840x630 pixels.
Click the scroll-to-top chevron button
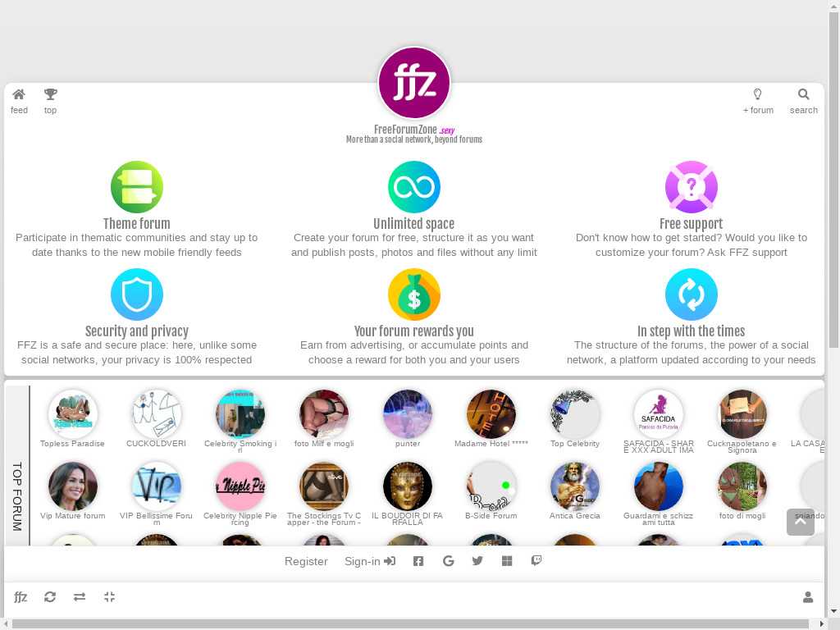coord(801,522)
